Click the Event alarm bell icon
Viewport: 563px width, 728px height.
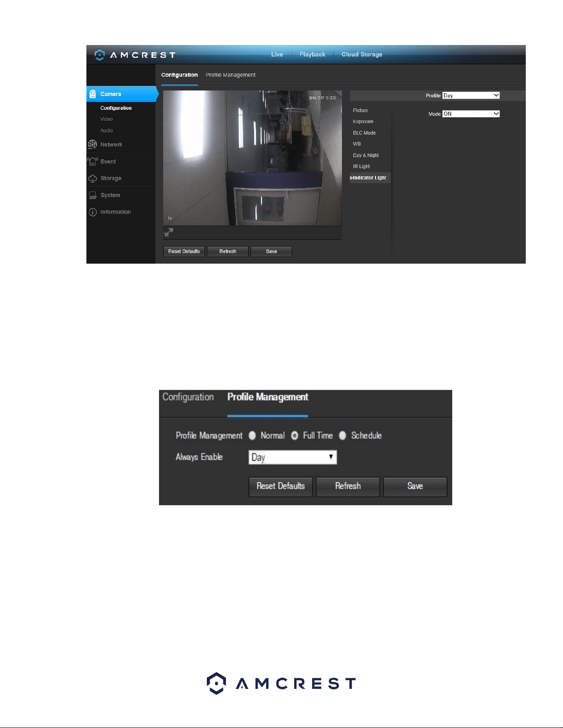click(92, 161)
